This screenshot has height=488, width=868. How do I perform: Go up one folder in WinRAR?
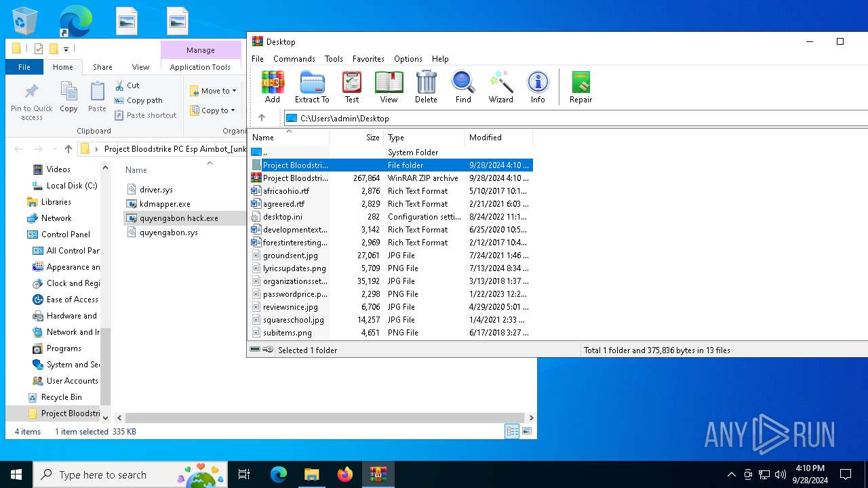tap(262, 118)
